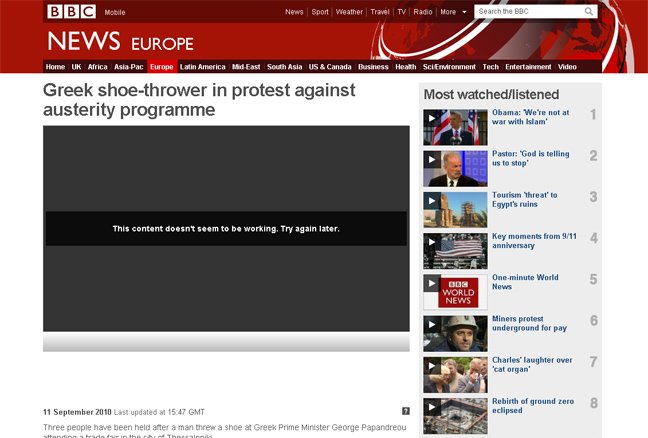This screenshot has height=438, width=648.
Task: Open the Home navigation tab
Action: (55, 67)
